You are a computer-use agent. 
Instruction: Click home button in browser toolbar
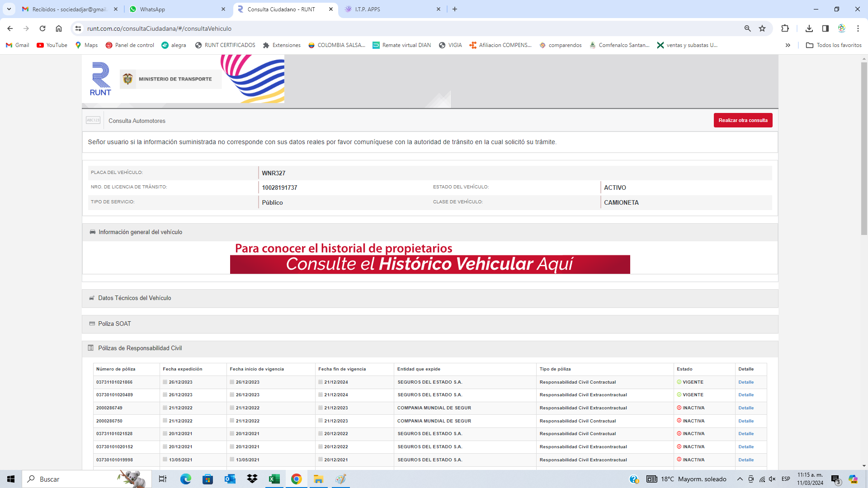[x=59, y=28]
